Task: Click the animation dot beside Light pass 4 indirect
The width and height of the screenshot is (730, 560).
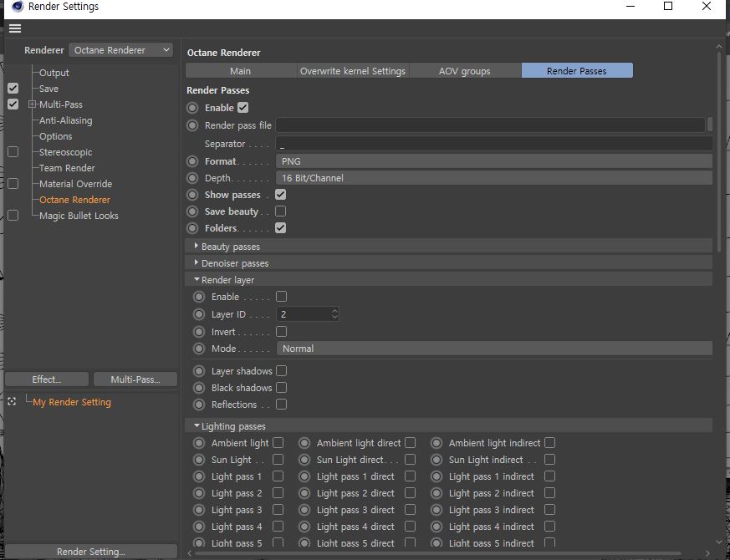Action: [436, 527]
